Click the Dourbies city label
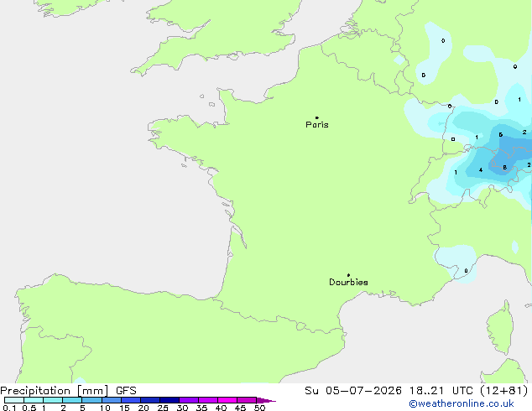532x411 pixels. (x=348, y=282)
